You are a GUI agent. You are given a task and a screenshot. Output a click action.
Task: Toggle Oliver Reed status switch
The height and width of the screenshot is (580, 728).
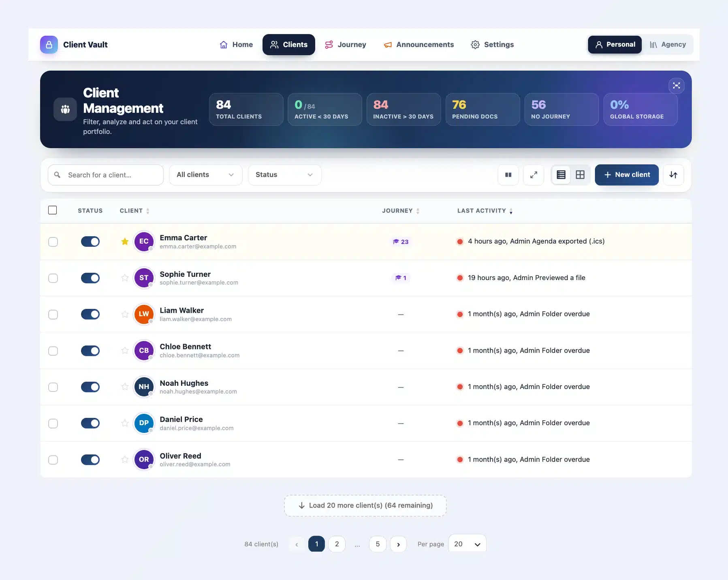coord(90,460)
